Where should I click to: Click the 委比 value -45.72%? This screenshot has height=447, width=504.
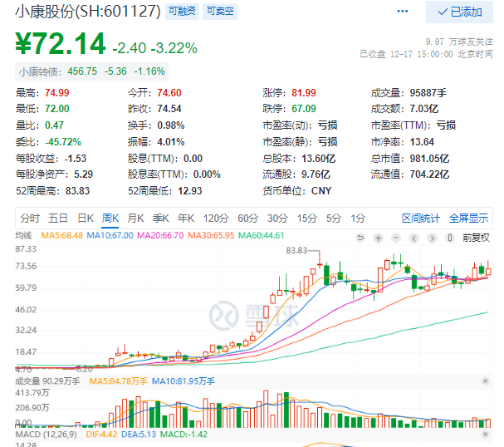click(x=63, y=142)
